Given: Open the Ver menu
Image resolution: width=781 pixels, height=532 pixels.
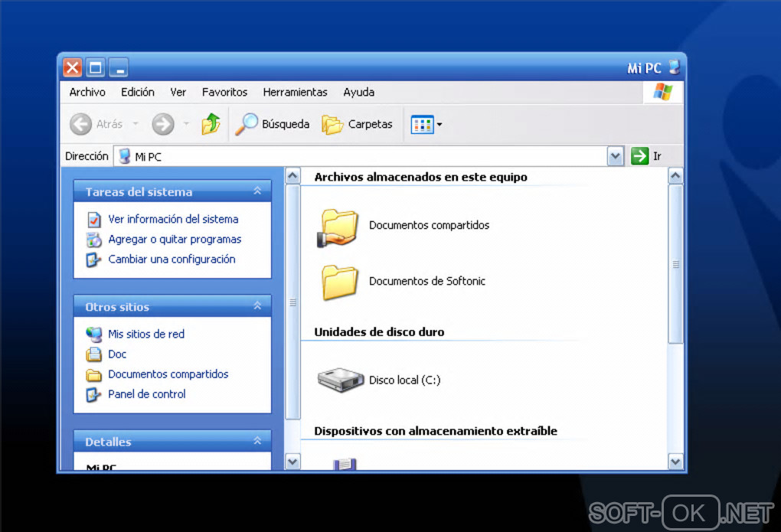Looking at the screenshot, I should click(x=178, y=92).
